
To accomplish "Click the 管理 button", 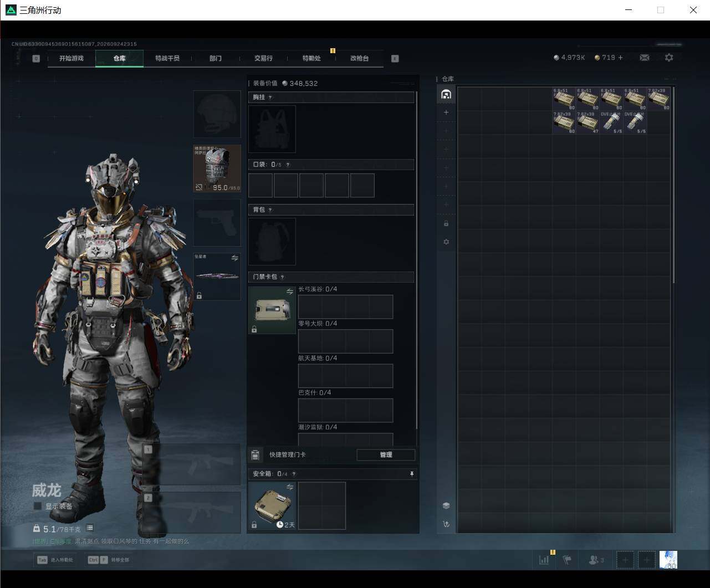I will pos(386,455).
